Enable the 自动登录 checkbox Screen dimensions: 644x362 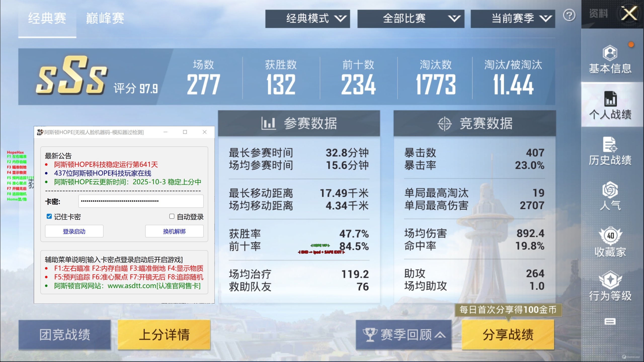[x=172, y=216]
